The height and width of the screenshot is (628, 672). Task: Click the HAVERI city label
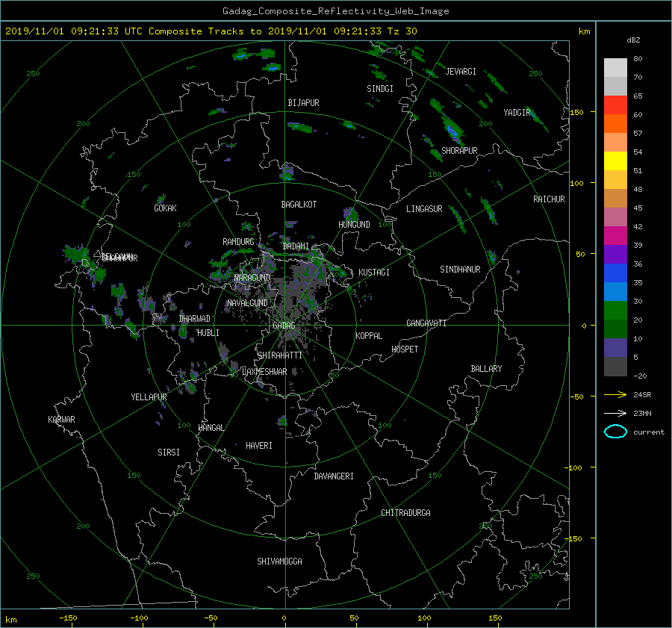coord(259,446)
